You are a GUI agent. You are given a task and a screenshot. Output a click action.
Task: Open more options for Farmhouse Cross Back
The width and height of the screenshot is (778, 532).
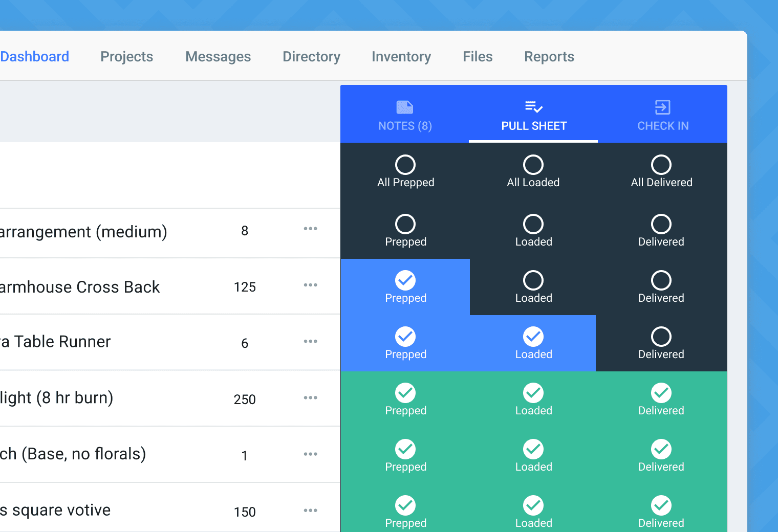tap(310, 285)
